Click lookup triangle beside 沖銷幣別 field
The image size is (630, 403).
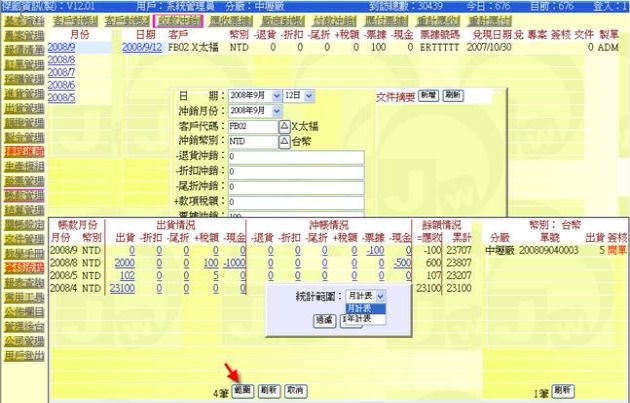(x=284, y=142)
